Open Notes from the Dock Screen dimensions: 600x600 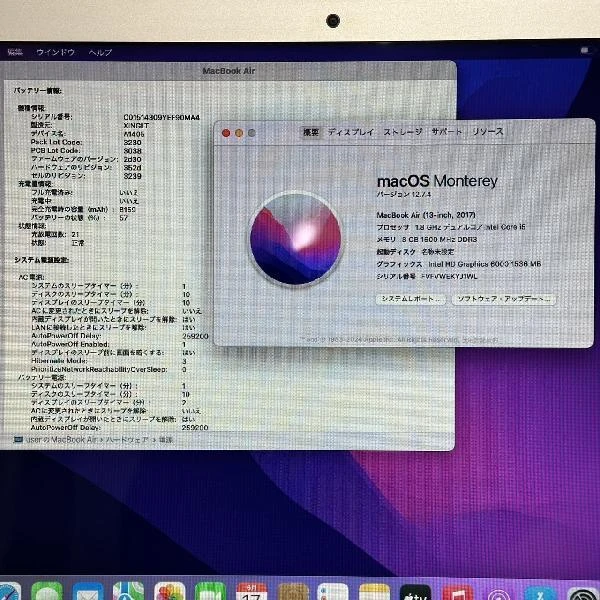pyautogui.click(x=374, y=591)
